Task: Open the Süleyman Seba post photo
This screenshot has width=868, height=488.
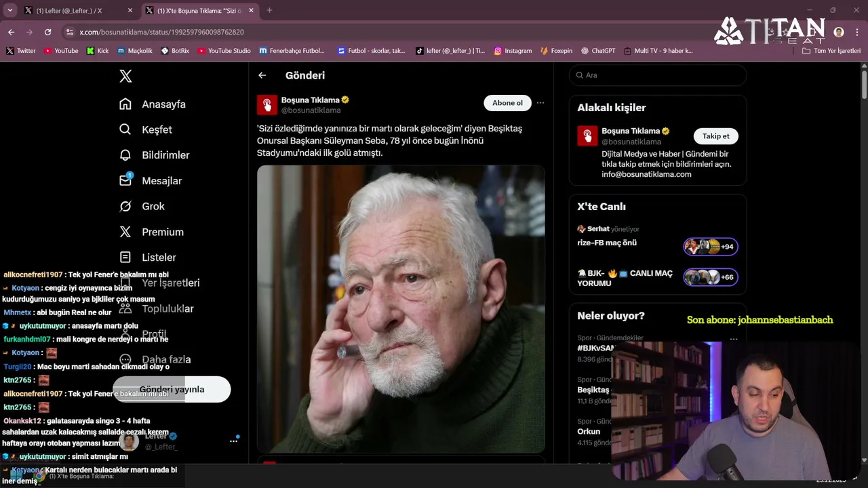Action: coord(401,308)
